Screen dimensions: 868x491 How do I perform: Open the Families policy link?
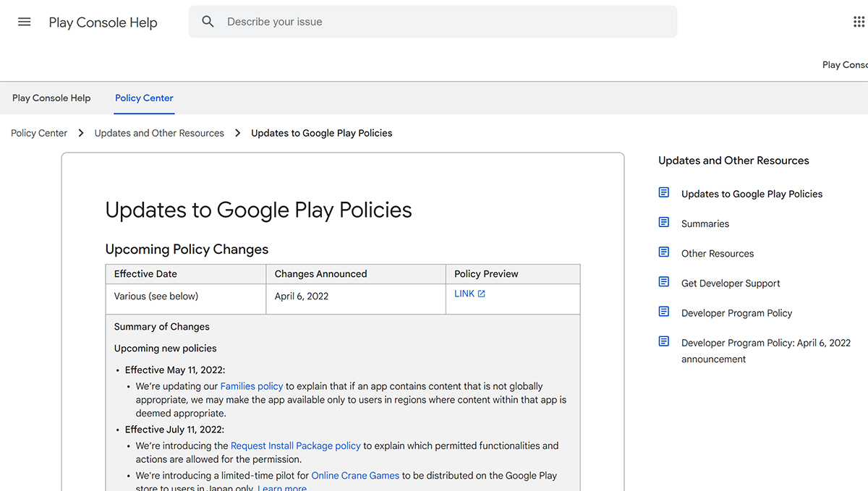pos(252,386)
